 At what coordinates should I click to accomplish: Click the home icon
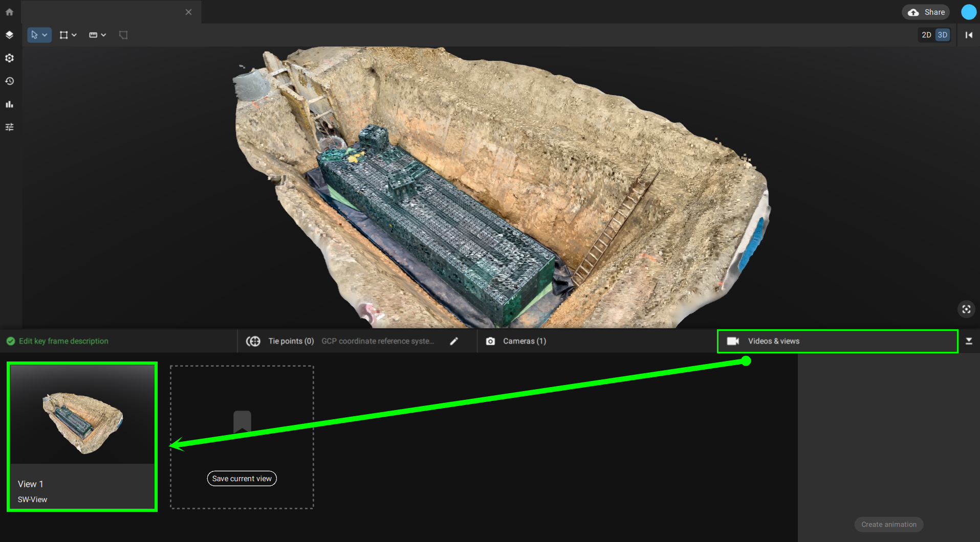9,12
